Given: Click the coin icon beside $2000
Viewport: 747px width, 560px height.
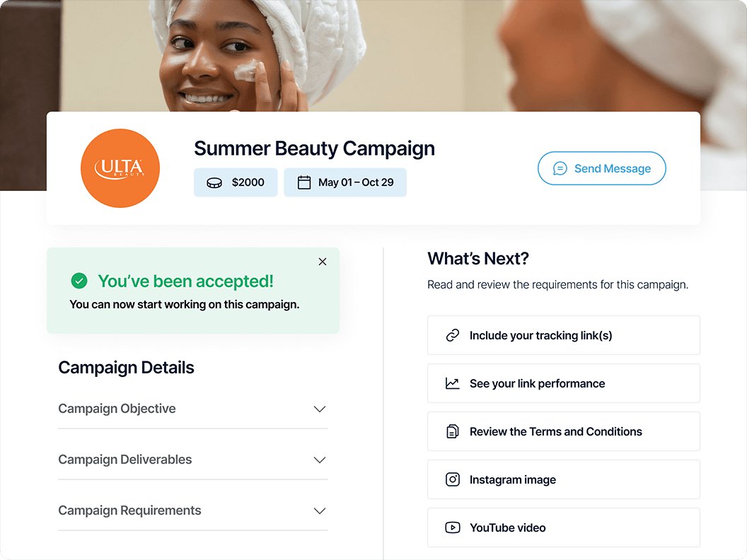Looking at the screenshot, I should coord(214,183).
